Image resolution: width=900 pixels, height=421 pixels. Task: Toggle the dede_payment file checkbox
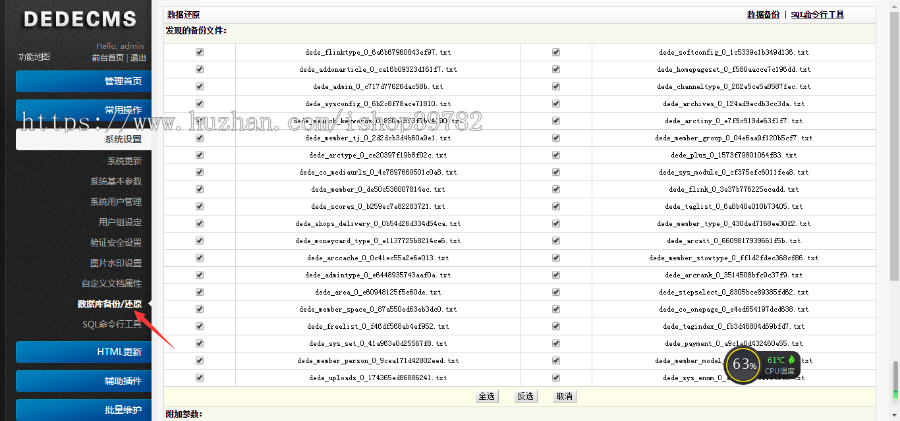556,343
